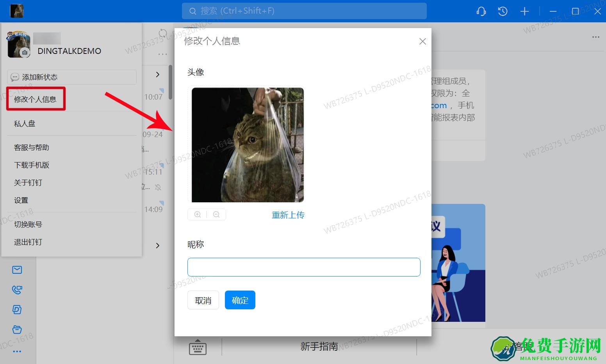Open the phone call icon in sidebar

click(17, 290)
